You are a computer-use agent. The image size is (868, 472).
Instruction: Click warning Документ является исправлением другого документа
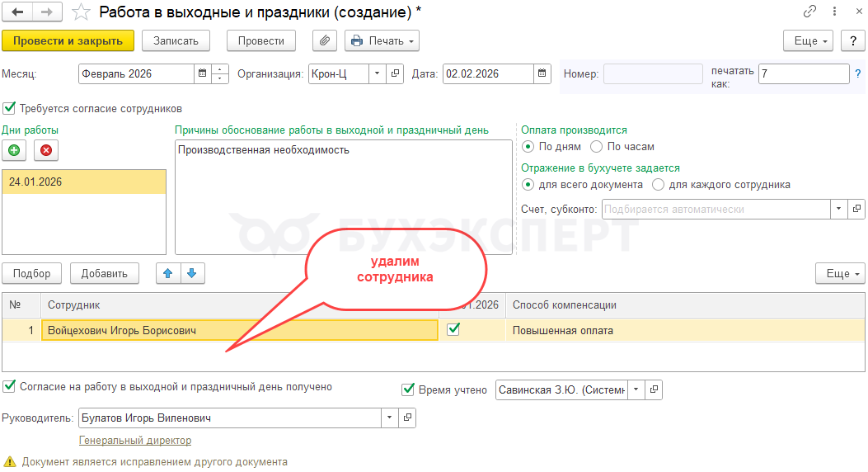[154, 461]
